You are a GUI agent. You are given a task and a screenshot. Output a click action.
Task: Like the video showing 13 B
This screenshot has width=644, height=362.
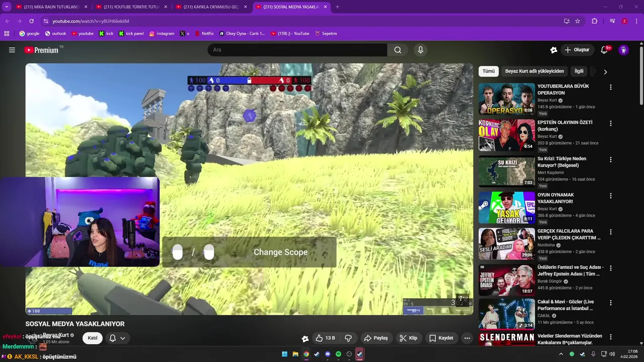coord(325,338)
